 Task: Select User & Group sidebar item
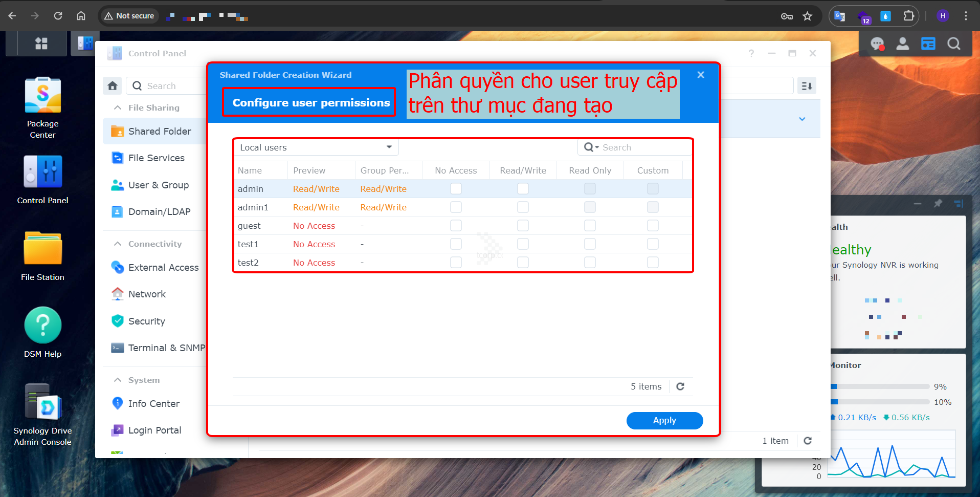pyautogui.click(x=158, y=185)
